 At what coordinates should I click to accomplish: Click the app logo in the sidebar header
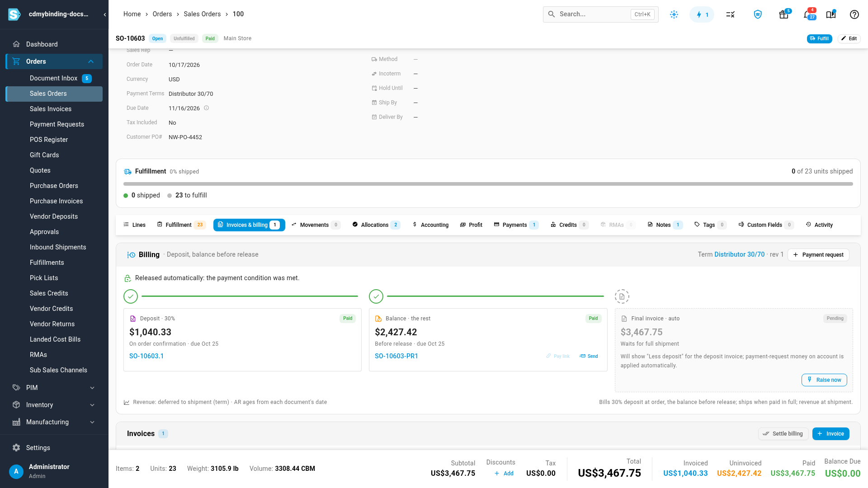(14, 14)
